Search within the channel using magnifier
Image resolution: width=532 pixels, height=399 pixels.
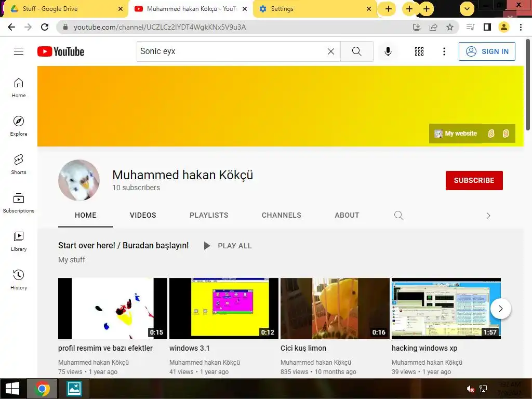(x=398, y=216)
